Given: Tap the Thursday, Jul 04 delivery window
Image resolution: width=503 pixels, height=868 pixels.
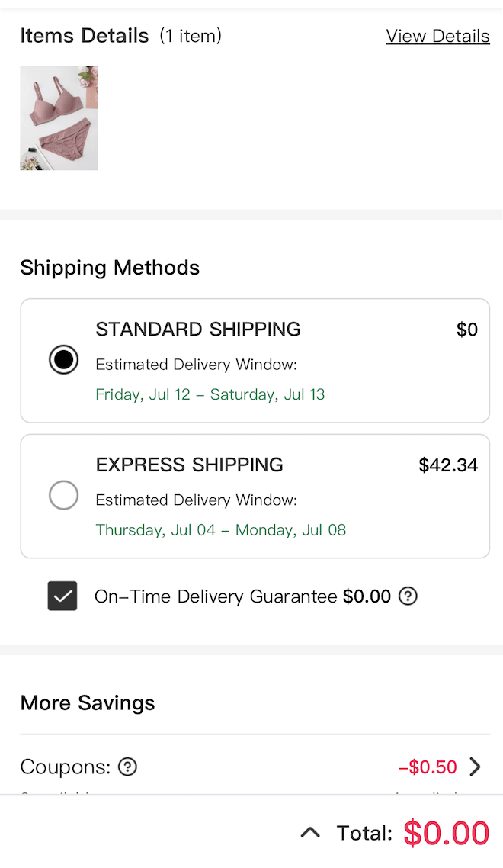Looking at the screenshot, I should click(x=221, y=530).
